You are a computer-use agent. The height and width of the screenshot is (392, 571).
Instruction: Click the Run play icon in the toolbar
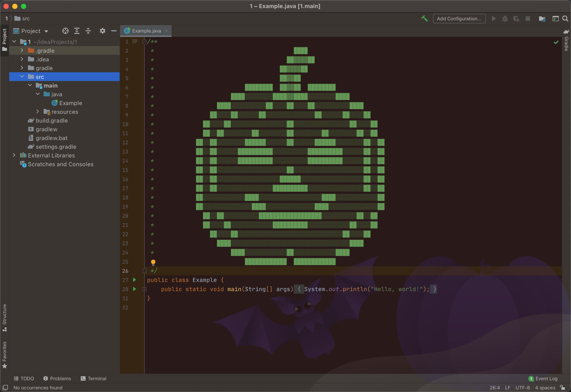point(494,19)
